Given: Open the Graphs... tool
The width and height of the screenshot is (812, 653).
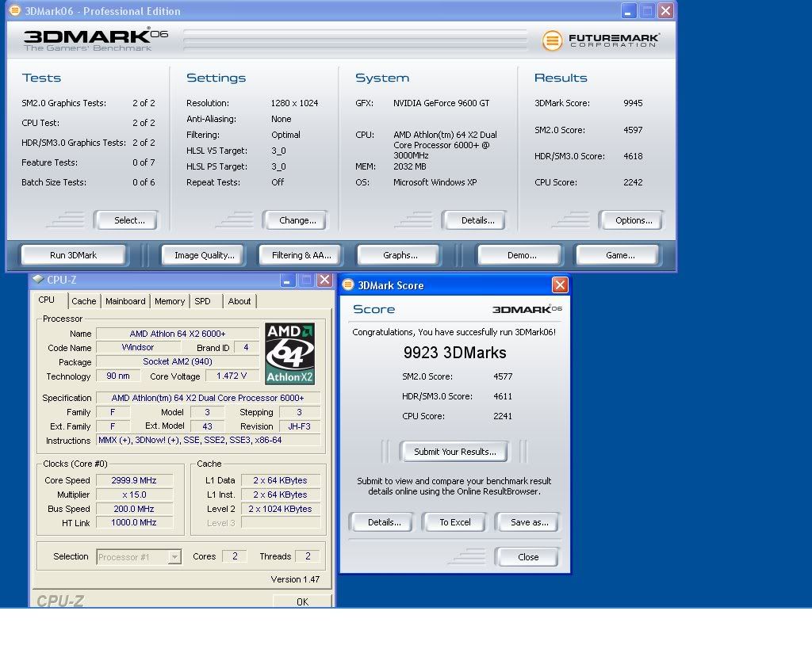Looking at the screenshot, I should pos(399,255).
